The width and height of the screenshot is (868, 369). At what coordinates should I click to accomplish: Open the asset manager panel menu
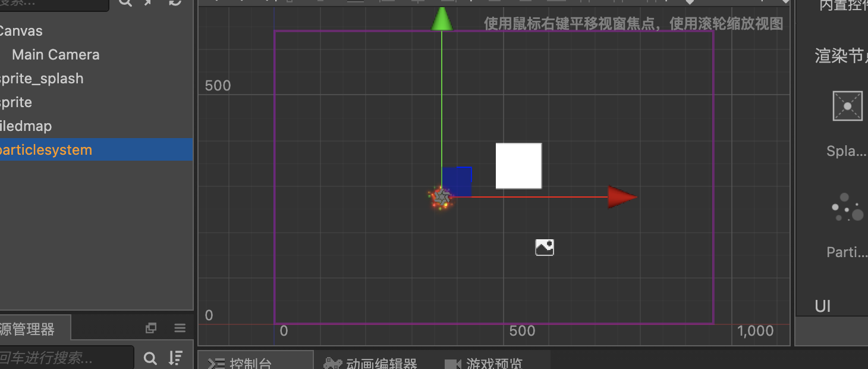click(180, 328)
